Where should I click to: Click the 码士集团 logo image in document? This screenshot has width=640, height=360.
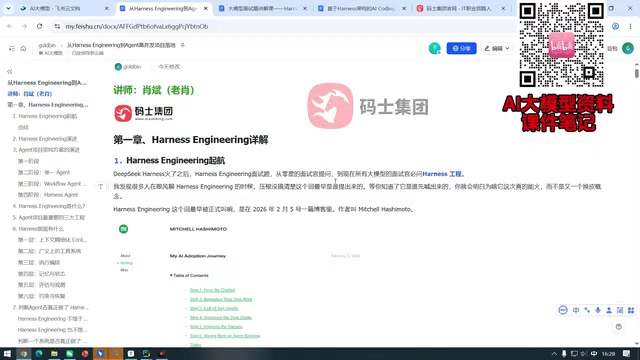(x=144, y=113)
